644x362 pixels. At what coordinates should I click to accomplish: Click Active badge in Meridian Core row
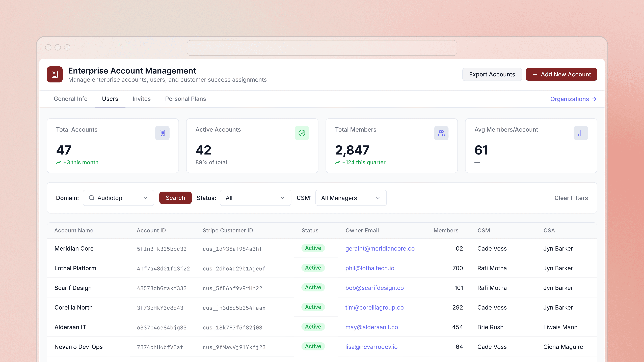313,248
